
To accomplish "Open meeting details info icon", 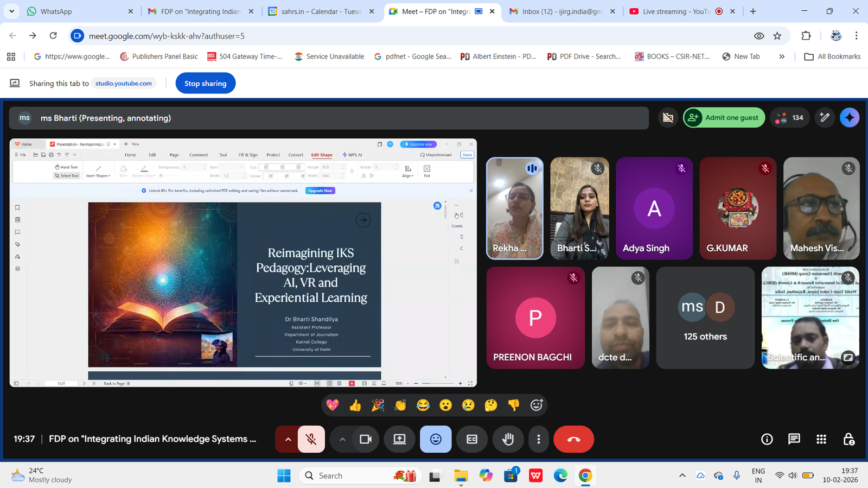I will tap(767, 439).
